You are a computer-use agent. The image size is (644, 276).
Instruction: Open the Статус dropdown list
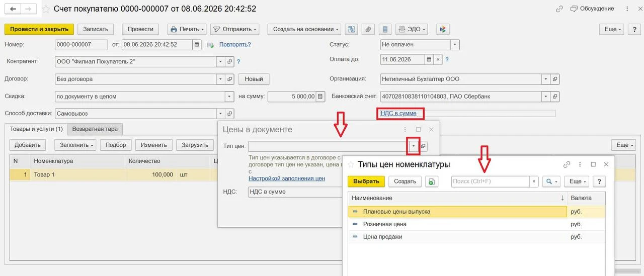[455, 45]
